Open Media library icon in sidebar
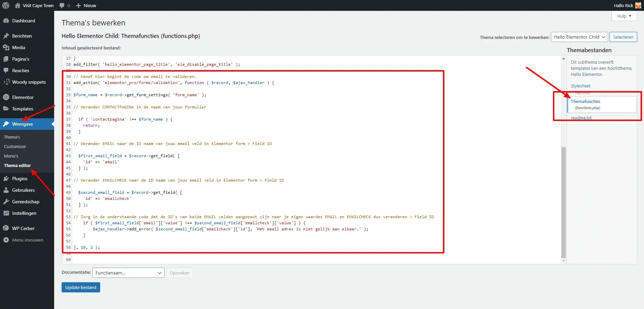The height and width of the screenshot is (309, 644). (6, 47)
